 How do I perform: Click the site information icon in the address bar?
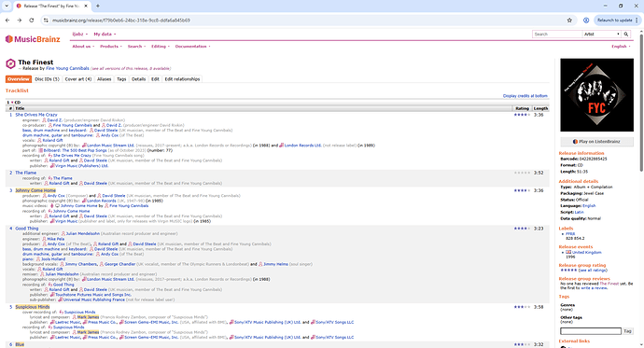click(x=46, y=21)
